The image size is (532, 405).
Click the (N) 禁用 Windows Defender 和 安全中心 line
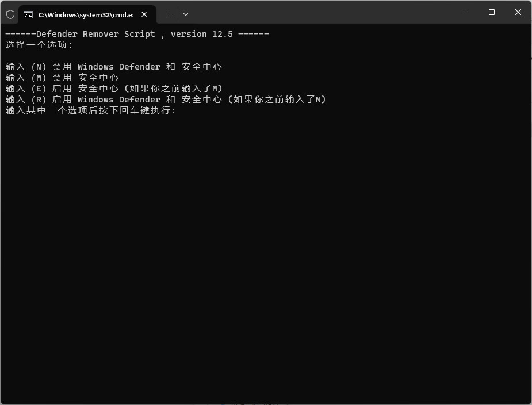click(114, 67)
